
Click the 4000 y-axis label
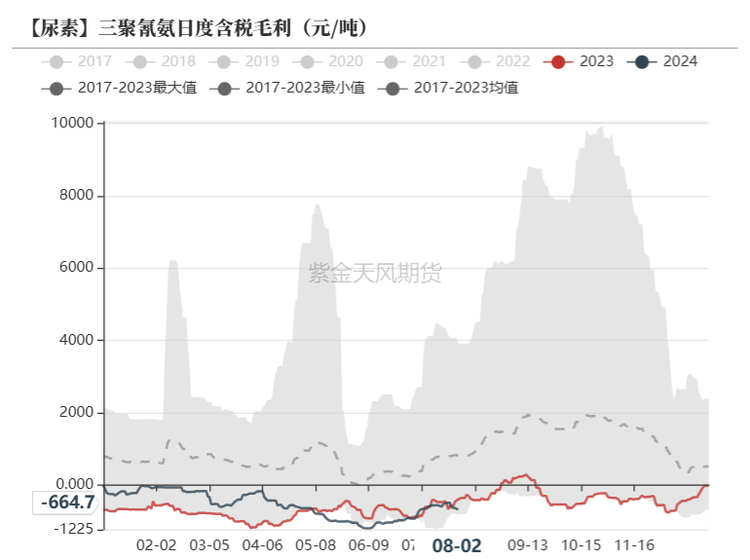tap(77, 340)
